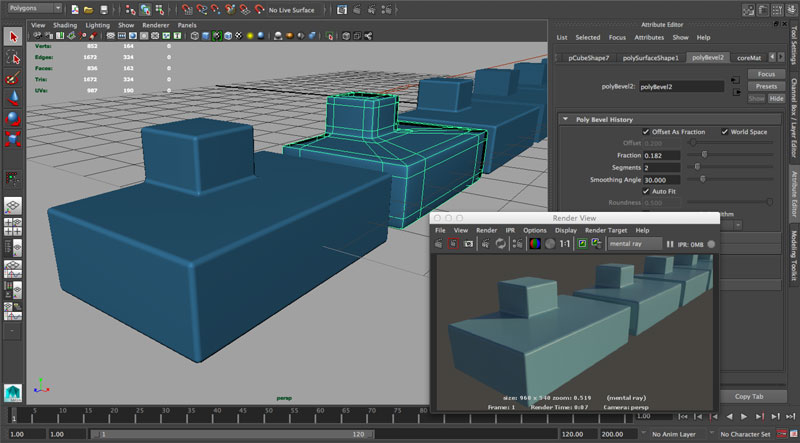Open viewport Shading menu
This screenshot has width=800, height=443.
click(x=65, y=25)
